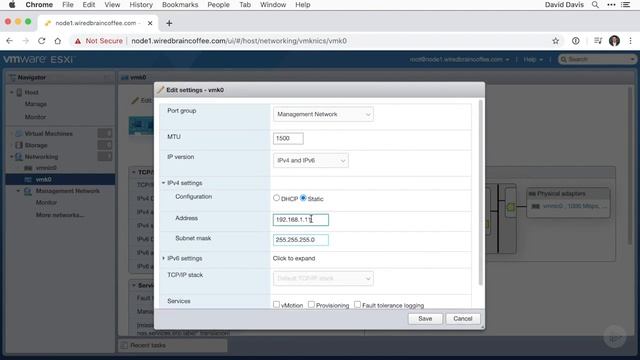
Task: Collapse the IPv4 settings section
Action: [163, 183]
